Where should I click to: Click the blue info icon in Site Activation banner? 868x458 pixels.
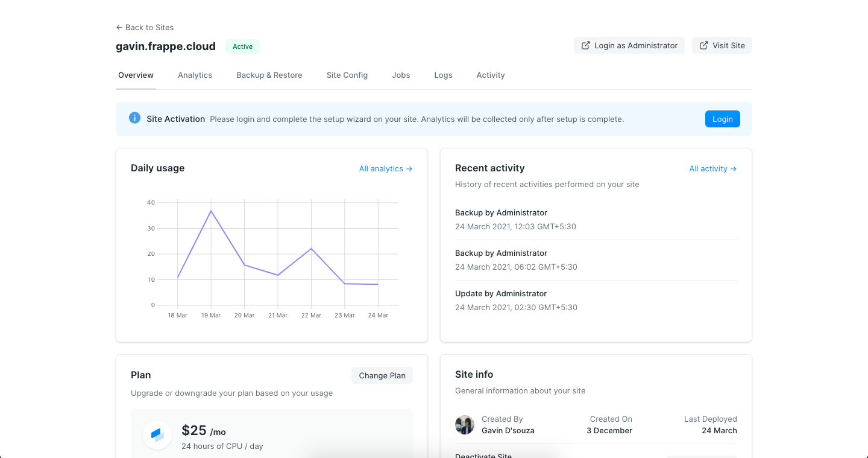pos(135,118)
